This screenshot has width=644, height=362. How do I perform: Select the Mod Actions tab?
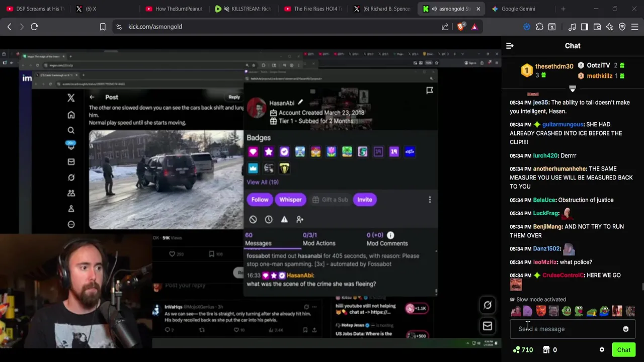coord(319,239)
